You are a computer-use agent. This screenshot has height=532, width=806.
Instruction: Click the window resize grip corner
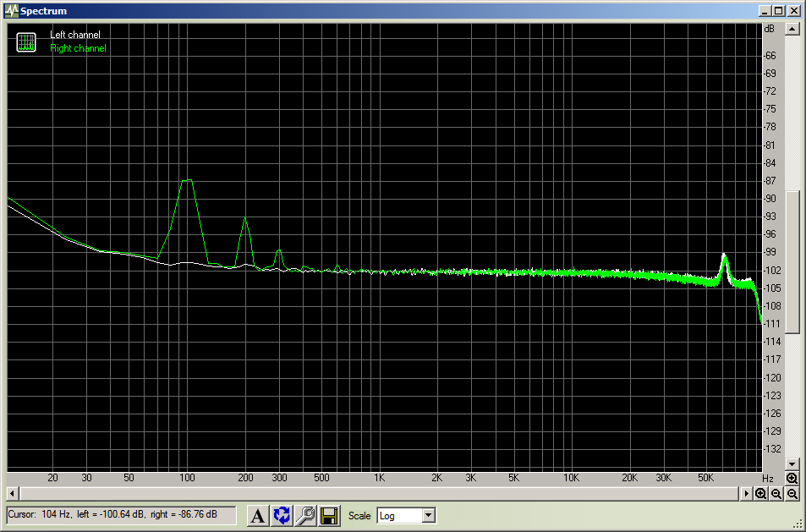[x=796, y=524]
